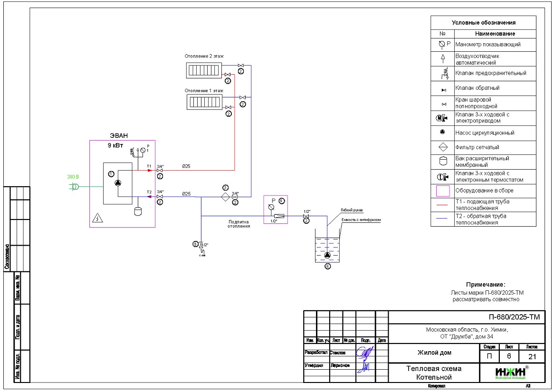The height and width of the screenshot is (392, 554).
Task: Click the Тепловая схема Котельной title
Action: click(434, 373)
